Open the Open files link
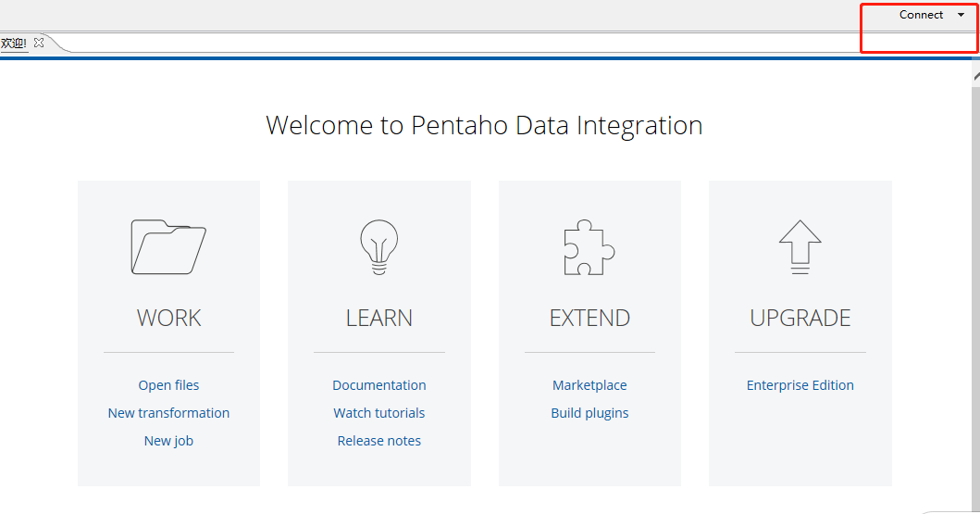The height and width of the screenshot is (514, 980). tap(168, 385)
